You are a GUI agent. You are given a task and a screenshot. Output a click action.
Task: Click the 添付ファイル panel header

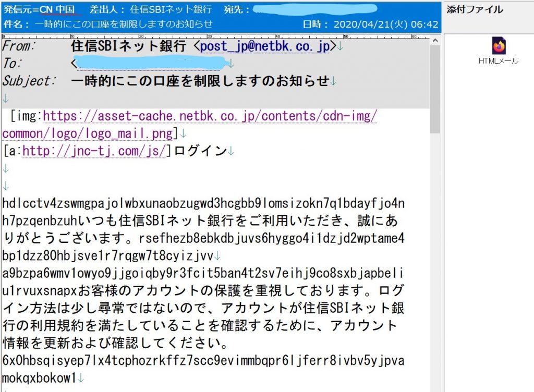(x=475, y=9)
